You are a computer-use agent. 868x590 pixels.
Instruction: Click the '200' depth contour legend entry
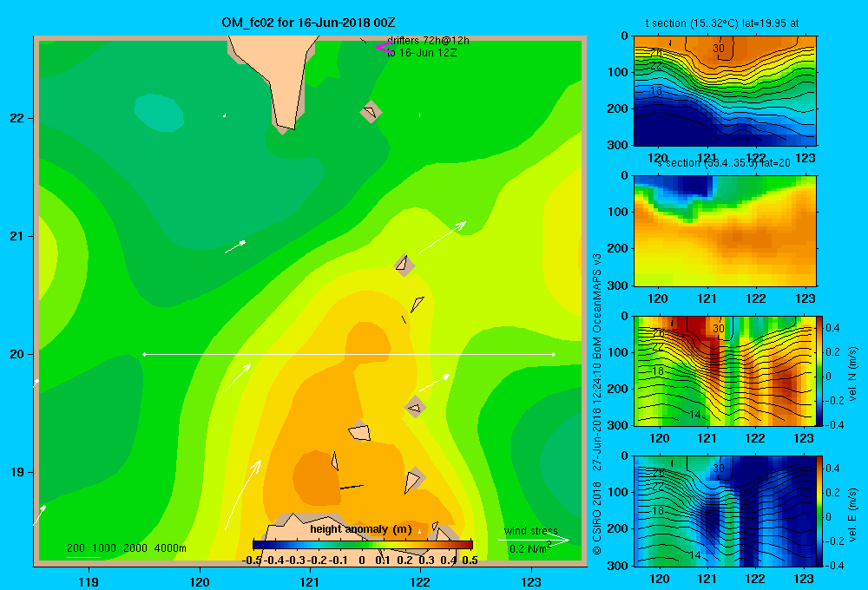point(76,548)
